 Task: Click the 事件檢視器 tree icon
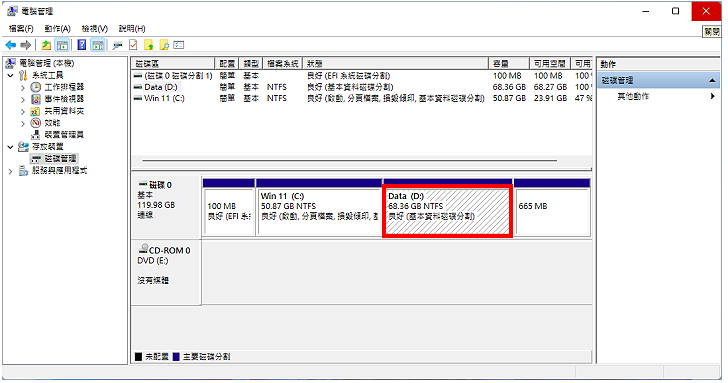click(36, 99)
